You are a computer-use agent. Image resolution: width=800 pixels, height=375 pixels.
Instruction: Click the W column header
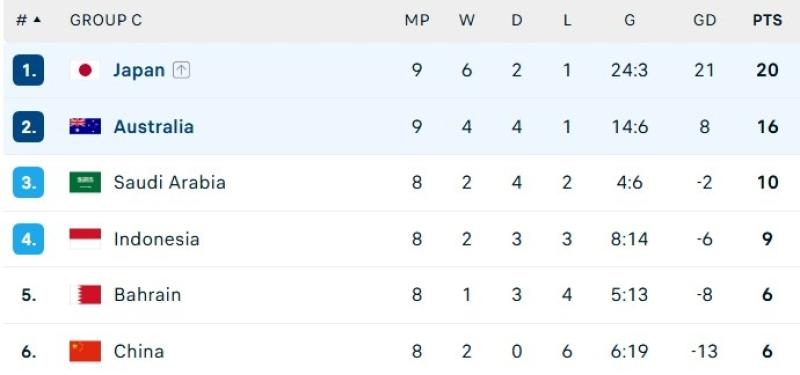click(x=466, y=20)
